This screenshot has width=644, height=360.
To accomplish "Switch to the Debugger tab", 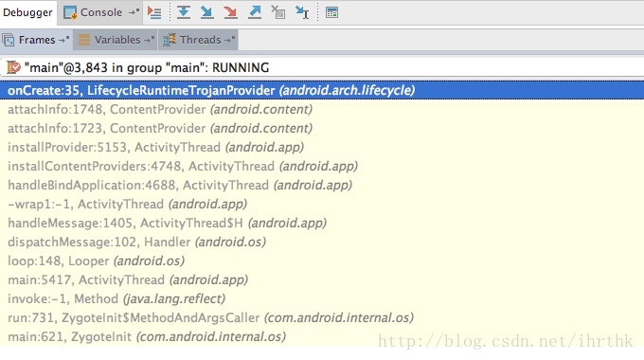I will tap(27, 12).
